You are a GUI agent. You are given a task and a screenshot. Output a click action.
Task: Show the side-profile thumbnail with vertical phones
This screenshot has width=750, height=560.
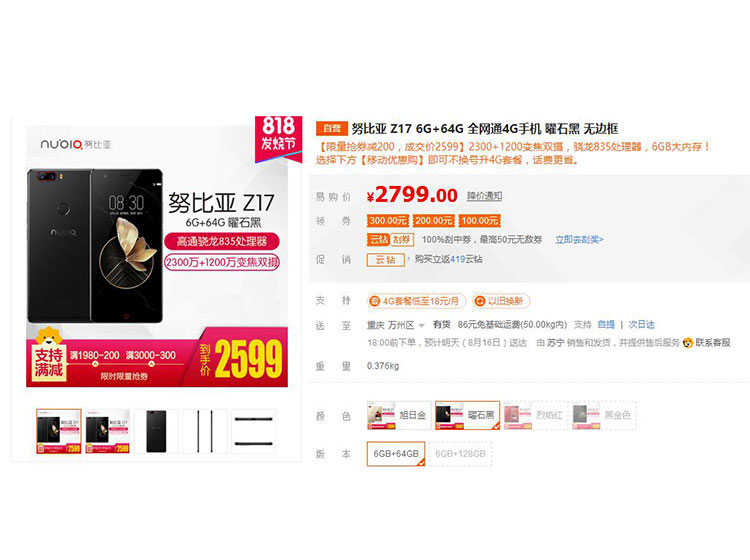tap(205, 431)
